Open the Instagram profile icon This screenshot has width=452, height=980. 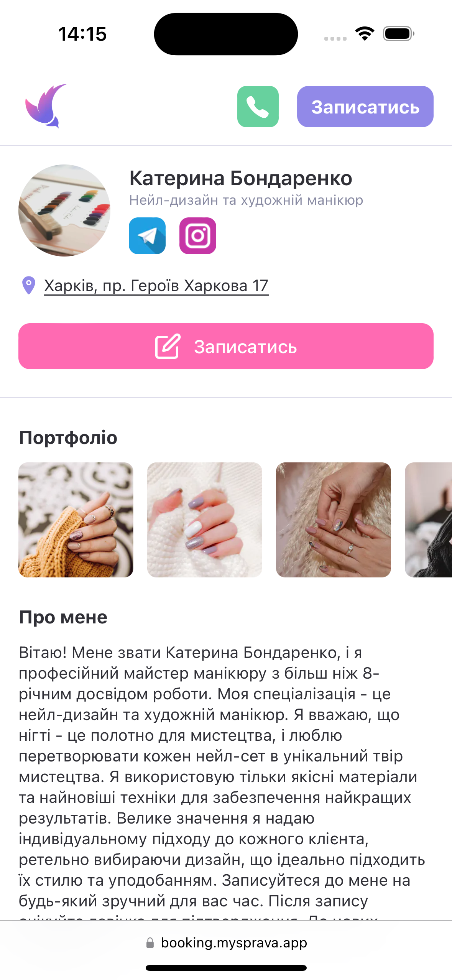click(198, 236)
